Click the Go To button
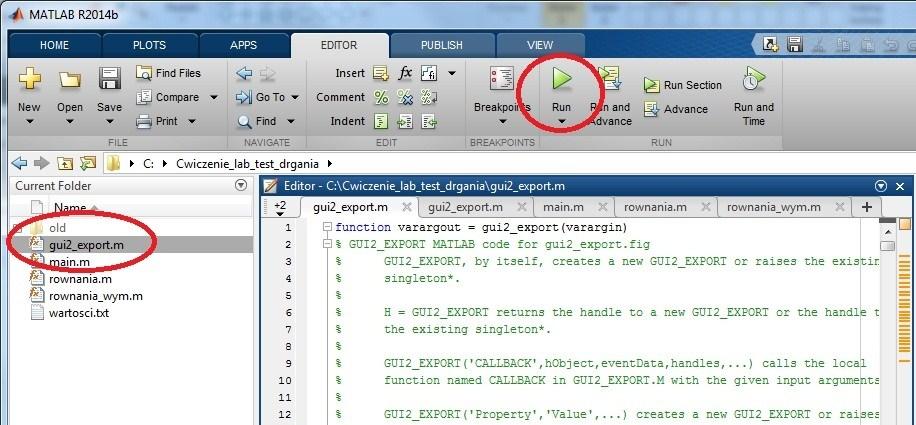The height and width of the screenshot is (425, 916). [261, 97]
